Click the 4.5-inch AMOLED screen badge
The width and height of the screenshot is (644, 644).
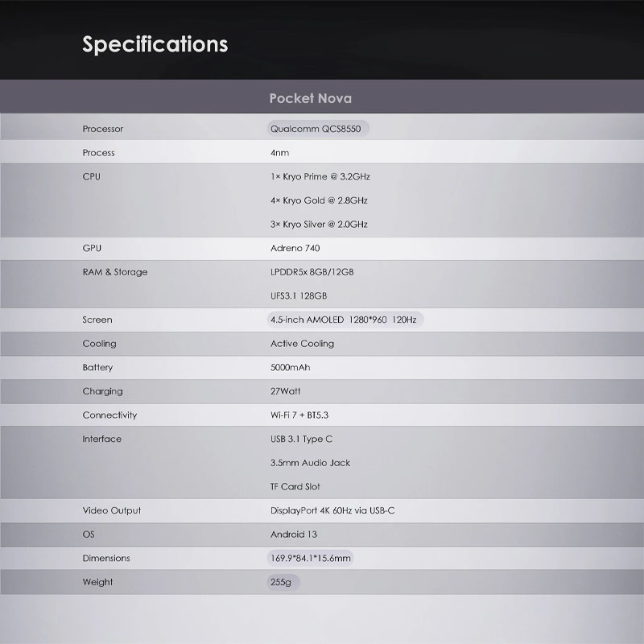point(345,320)
